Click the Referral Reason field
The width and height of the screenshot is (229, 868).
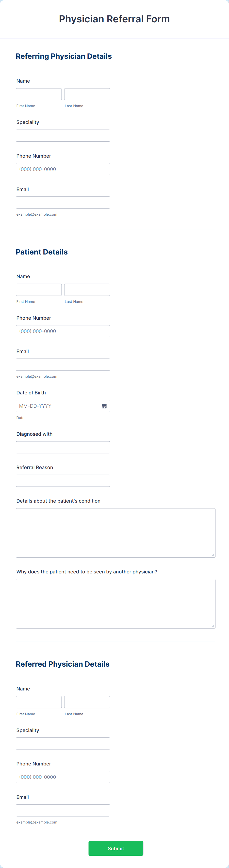(63, 480)
